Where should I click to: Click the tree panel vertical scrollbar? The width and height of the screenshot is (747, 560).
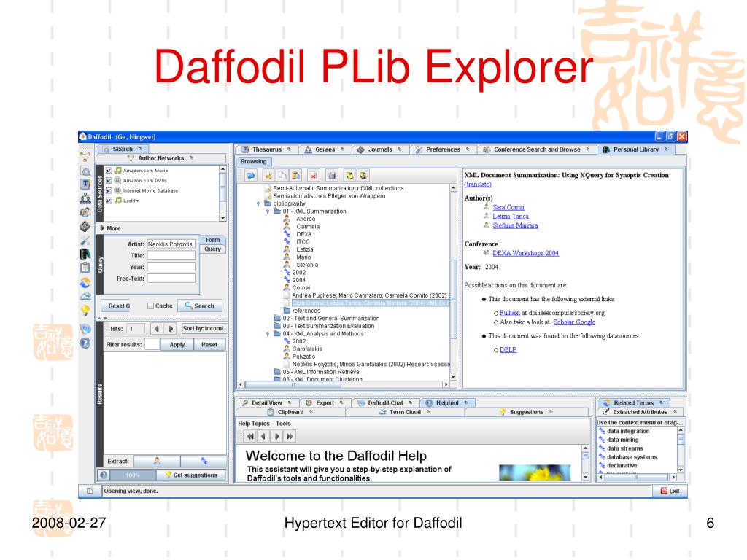453,283
